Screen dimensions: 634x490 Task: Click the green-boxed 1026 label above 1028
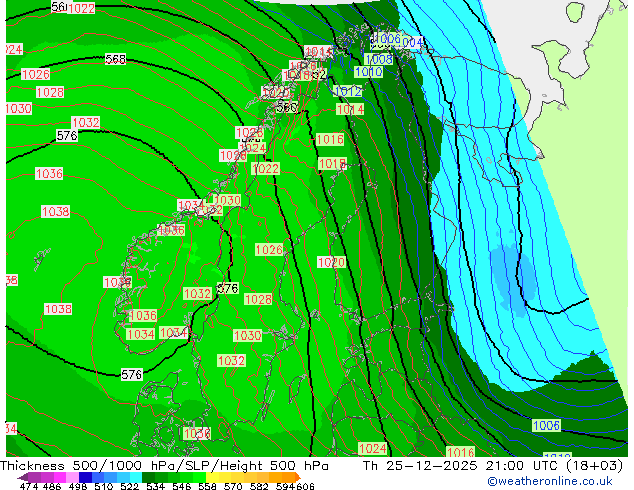(269, 249)
